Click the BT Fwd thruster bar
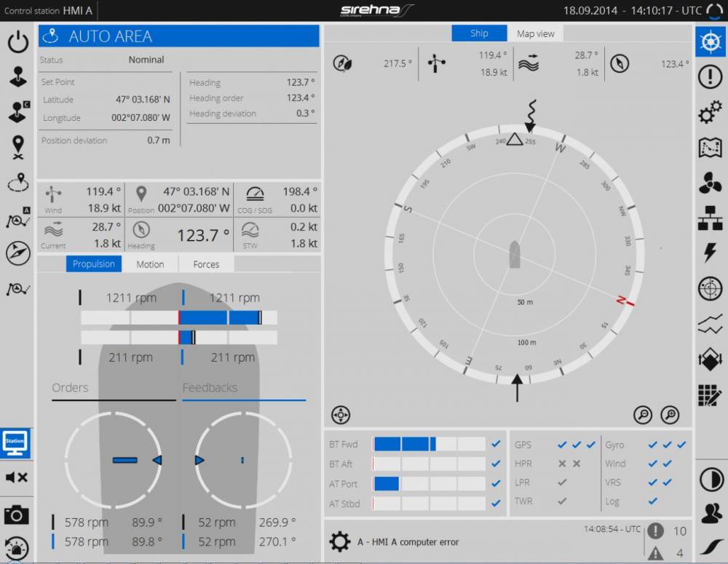This screenshot has height=564, width=728. point(429,444)
